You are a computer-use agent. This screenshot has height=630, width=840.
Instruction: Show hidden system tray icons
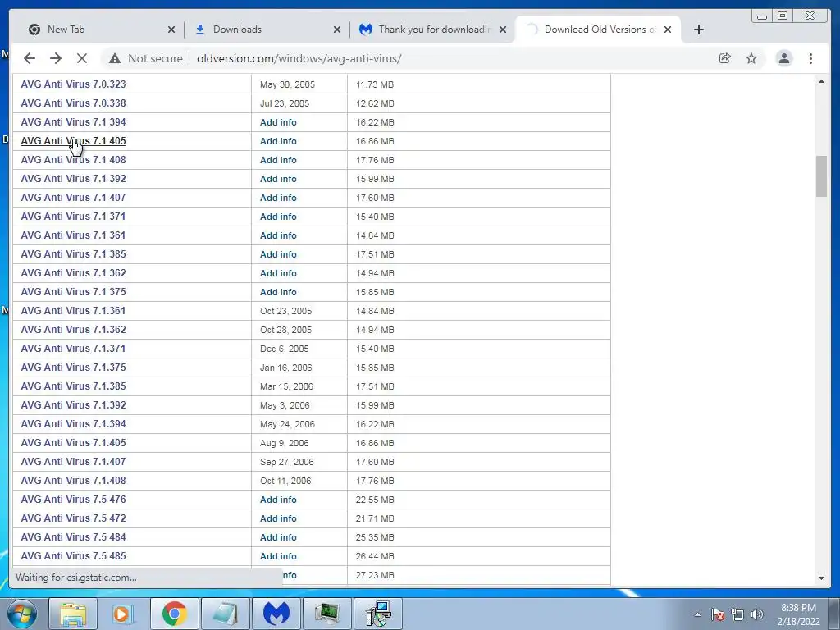697,614
